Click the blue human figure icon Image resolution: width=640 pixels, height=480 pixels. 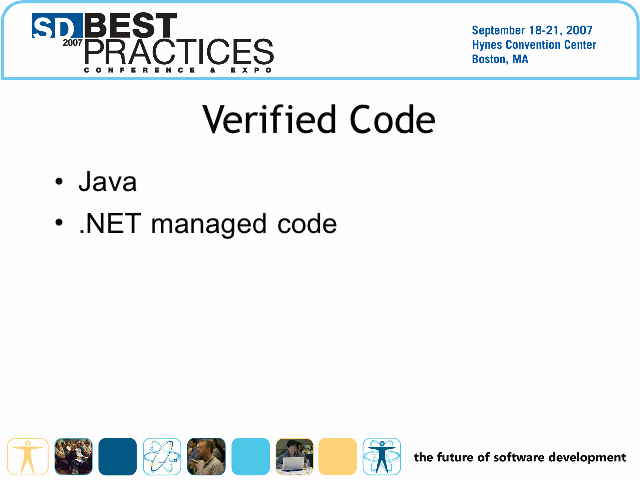[381, 456]
